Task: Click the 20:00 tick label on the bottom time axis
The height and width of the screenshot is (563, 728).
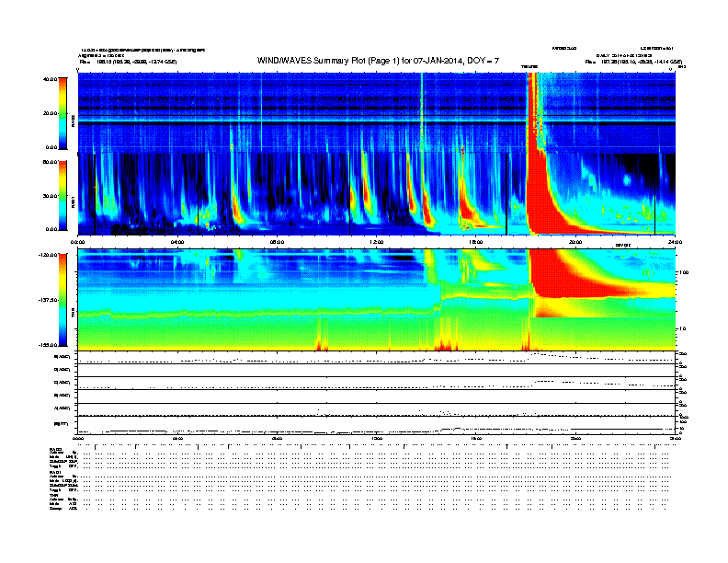Action: [575, 438]
